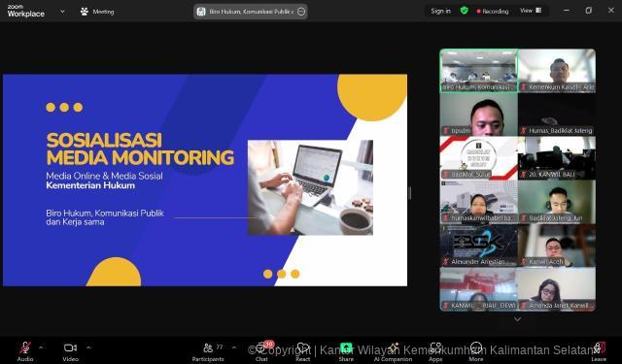
Task: Show more participants with gallery down chevron
Action: (x=517, y=318)
